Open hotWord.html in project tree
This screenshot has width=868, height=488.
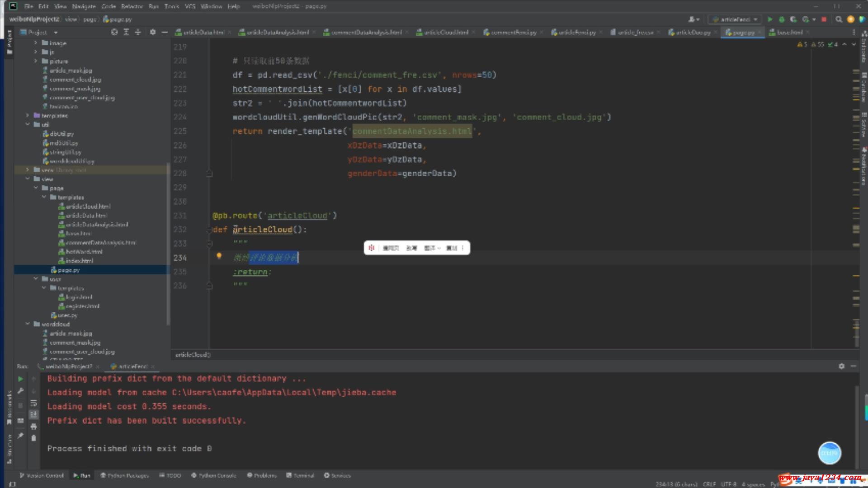tap(84, 252)
